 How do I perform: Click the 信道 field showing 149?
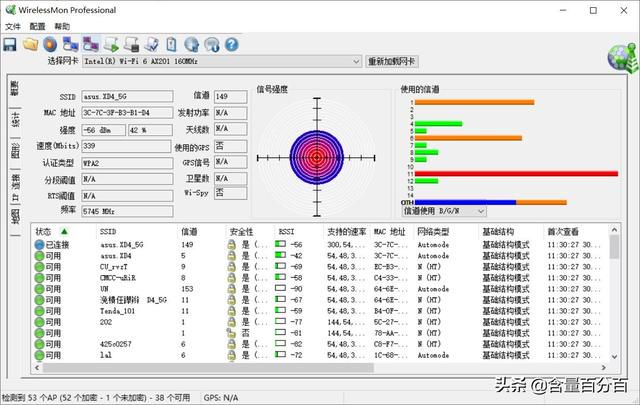pos(231,96)
